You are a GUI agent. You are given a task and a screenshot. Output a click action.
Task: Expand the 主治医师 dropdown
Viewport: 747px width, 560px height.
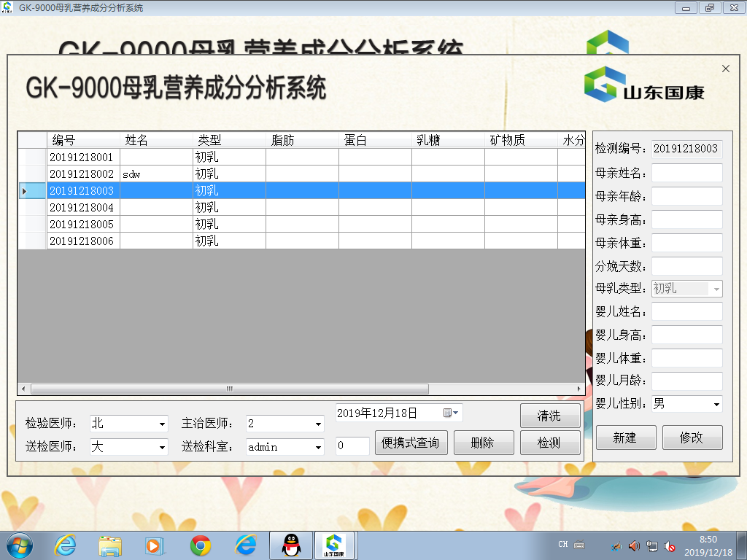[x=318, y=424]
